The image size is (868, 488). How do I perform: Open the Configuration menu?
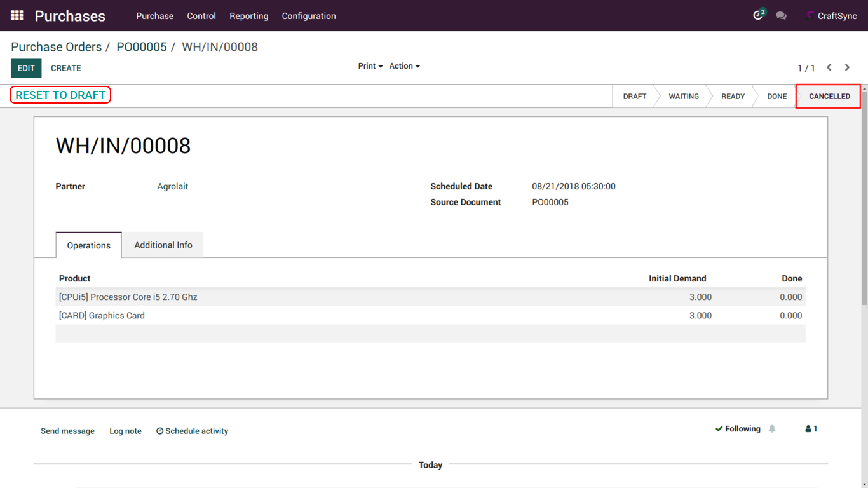(x=308, y=16)
